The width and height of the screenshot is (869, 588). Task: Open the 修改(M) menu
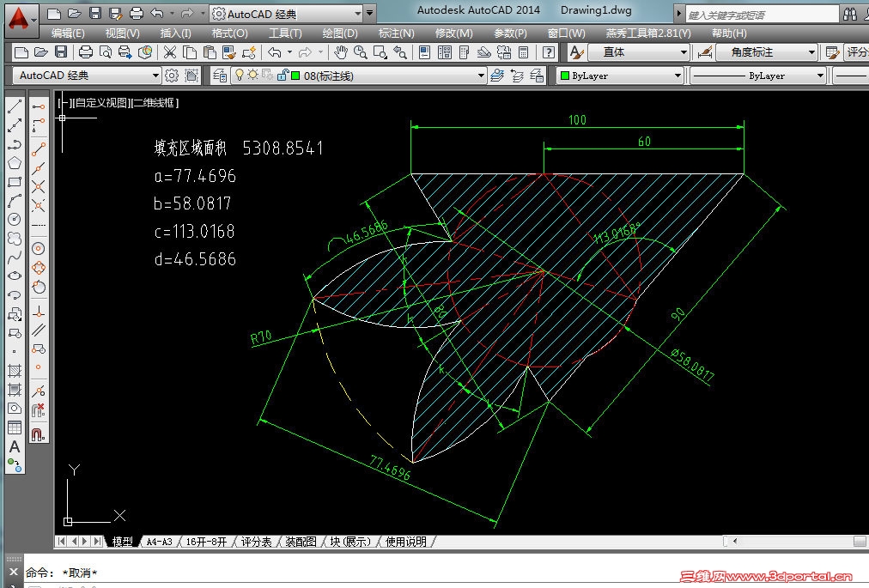click(x=454, y=33)
